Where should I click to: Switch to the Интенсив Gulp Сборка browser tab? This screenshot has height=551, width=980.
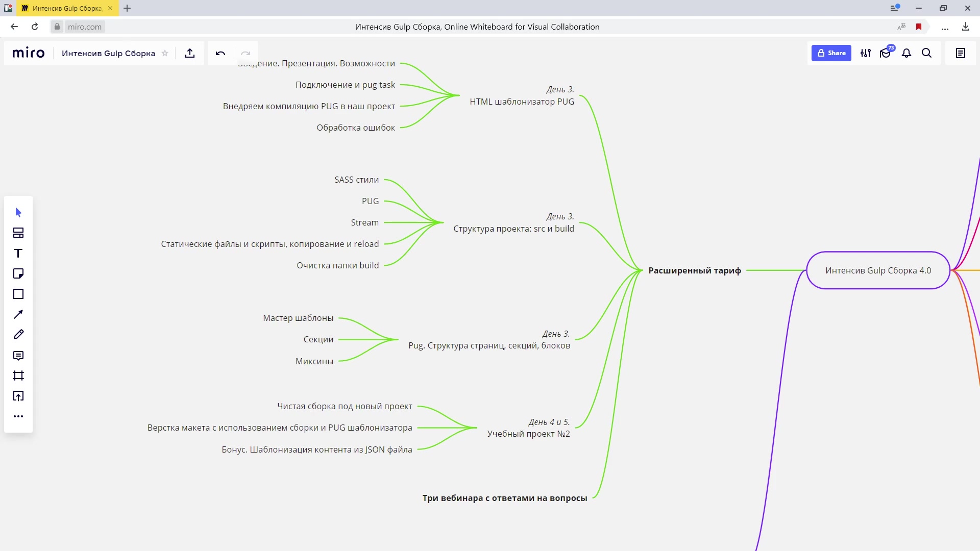pos(67,8)
